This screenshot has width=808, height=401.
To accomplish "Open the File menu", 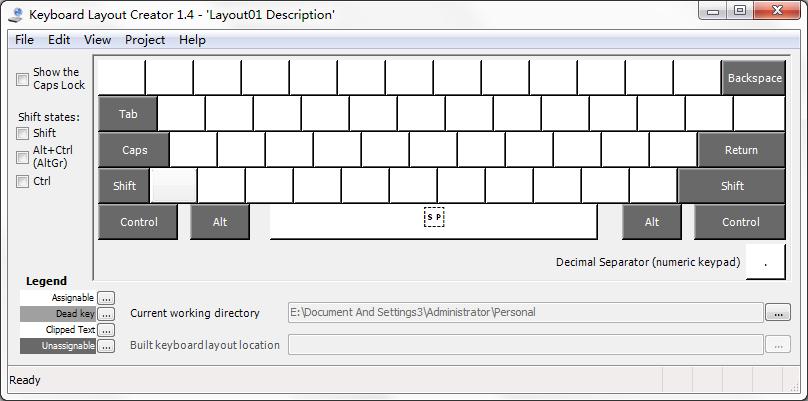I will [x=24, y=40].
